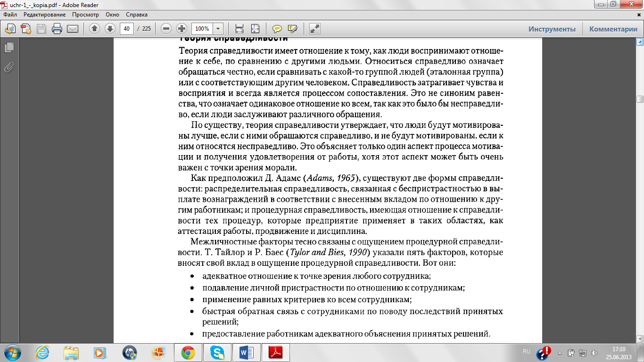
Task: Click the fit one full page icon
Action: (x=255, y=29)
